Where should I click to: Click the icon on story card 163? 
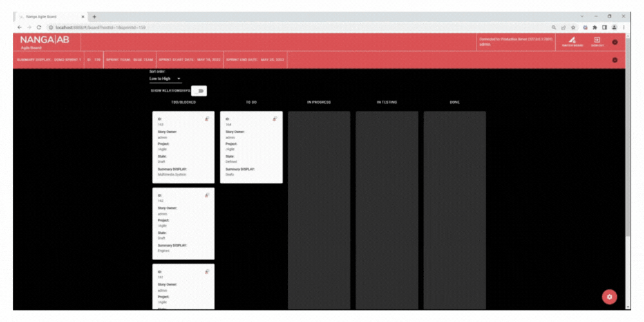[207, 118]
